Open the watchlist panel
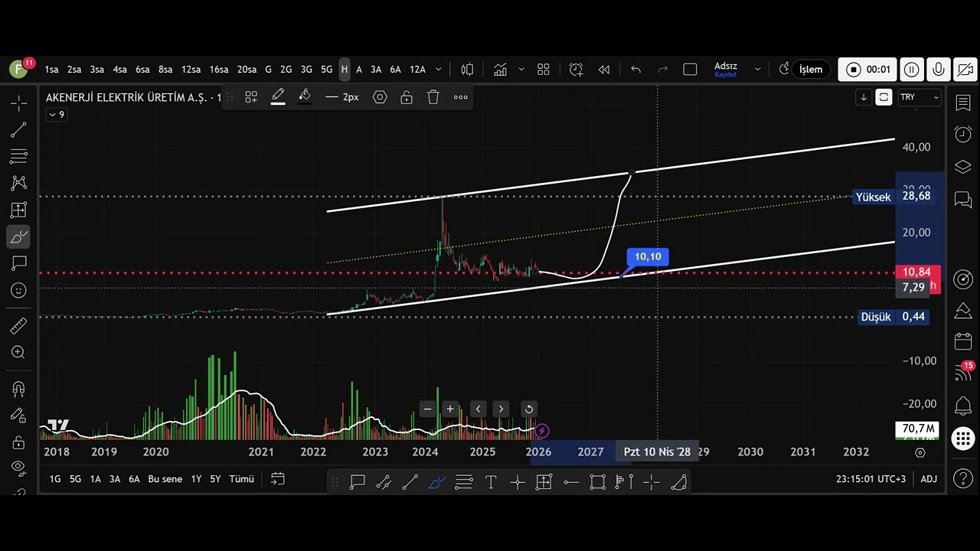Screen dimensions: 980x551 [x=963, y=103]
